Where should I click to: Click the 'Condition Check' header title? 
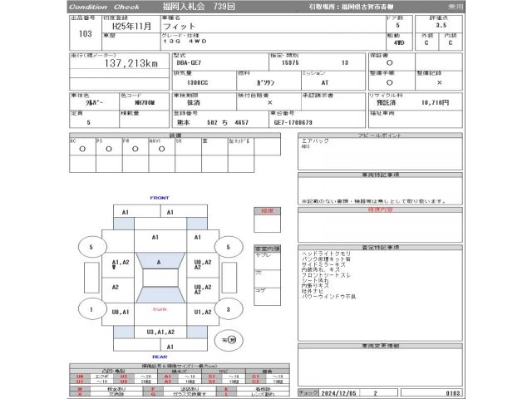pyautogui.click(x=104, y=7)
